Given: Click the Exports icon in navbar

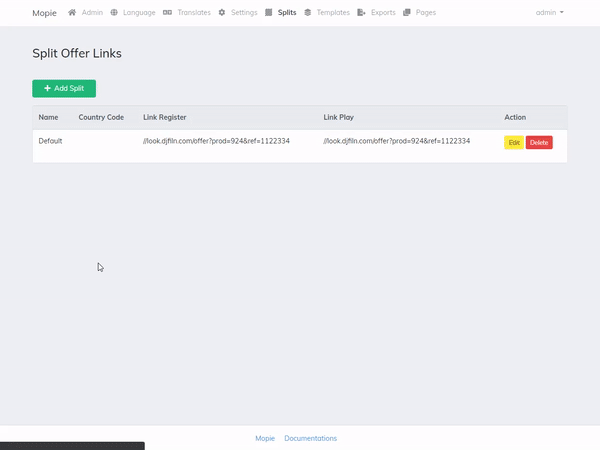Looking at the screenshot, I should [362, 13].
